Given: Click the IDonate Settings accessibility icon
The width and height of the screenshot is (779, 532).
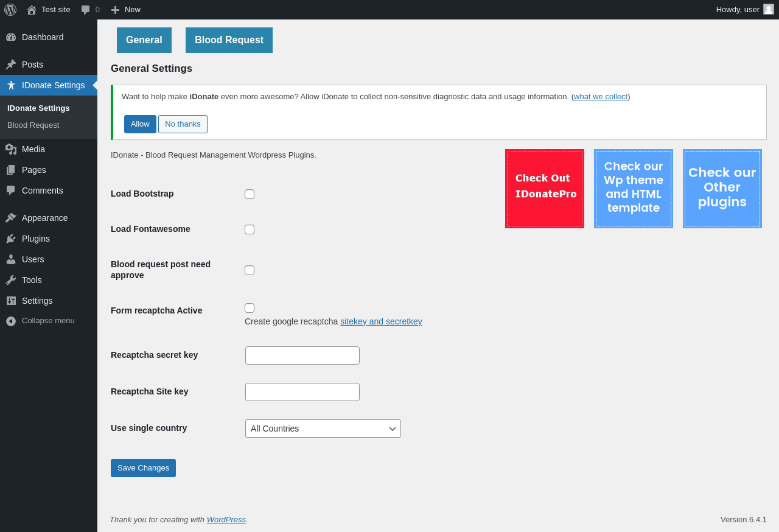Looking at the screenshot, I should 11,85.
